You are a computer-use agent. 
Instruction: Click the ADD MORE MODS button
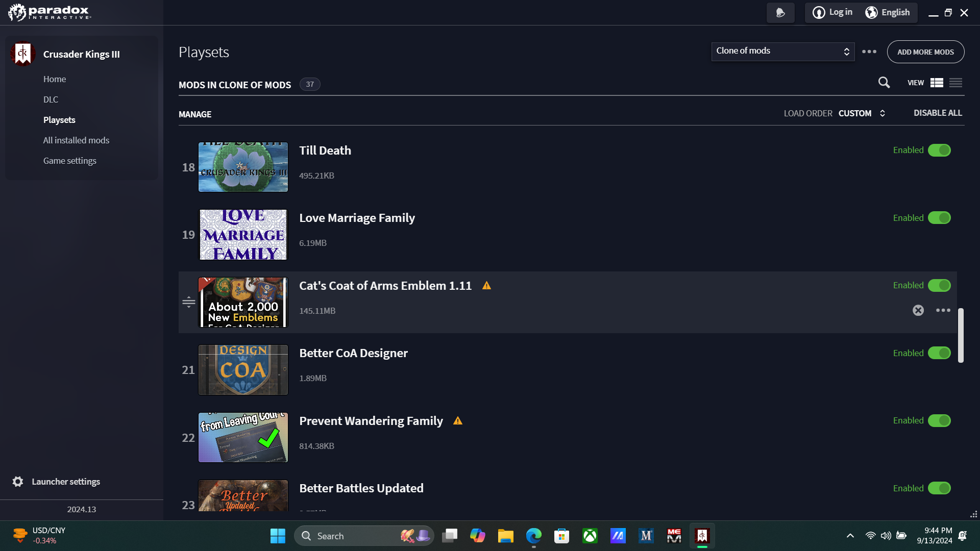tap(925, 52)
